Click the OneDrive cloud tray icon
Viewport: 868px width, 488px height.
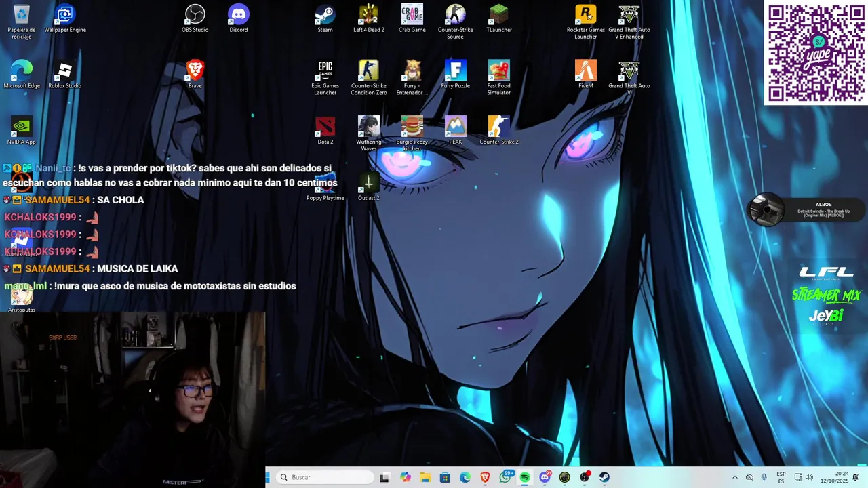749,477
